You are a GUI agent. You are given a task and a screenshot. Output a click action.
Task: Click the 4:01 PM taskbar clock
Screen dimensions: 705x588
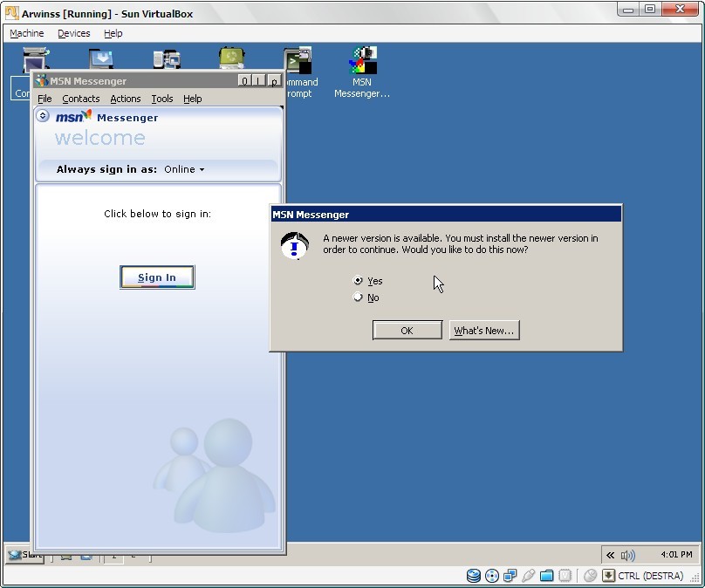tap(676, 555)
